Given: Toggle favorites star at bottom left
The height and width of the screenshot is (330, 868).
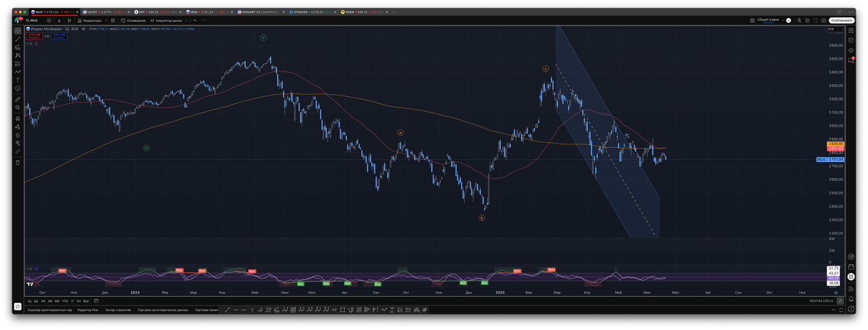Looking at the screenshot, I should click(18, 306).
